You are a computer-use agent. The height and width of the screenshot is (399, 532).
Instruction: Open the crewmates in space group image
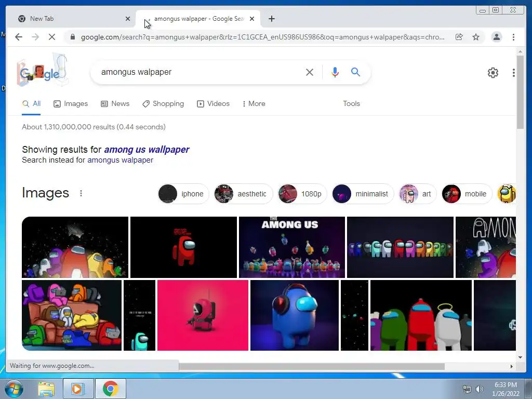pyautogui.click(x=75, y=247)
